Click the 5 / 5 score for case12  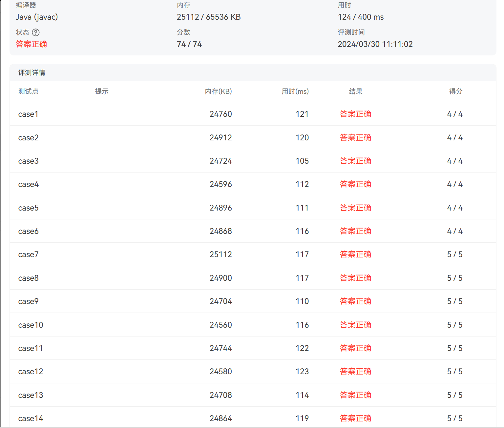[x=454, y=372]
